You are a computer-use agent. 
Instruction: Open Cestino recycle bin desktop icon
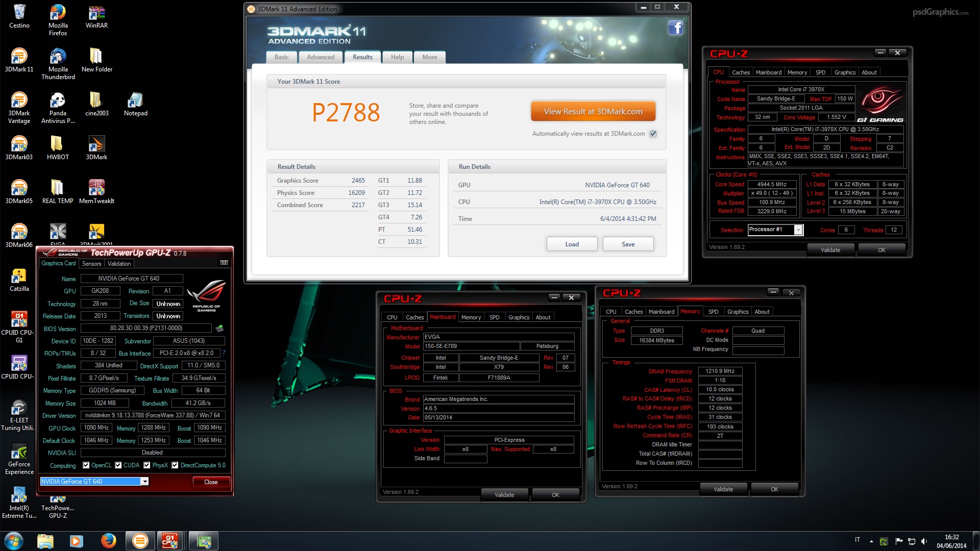pyautogui.click(x=19, y=16)
